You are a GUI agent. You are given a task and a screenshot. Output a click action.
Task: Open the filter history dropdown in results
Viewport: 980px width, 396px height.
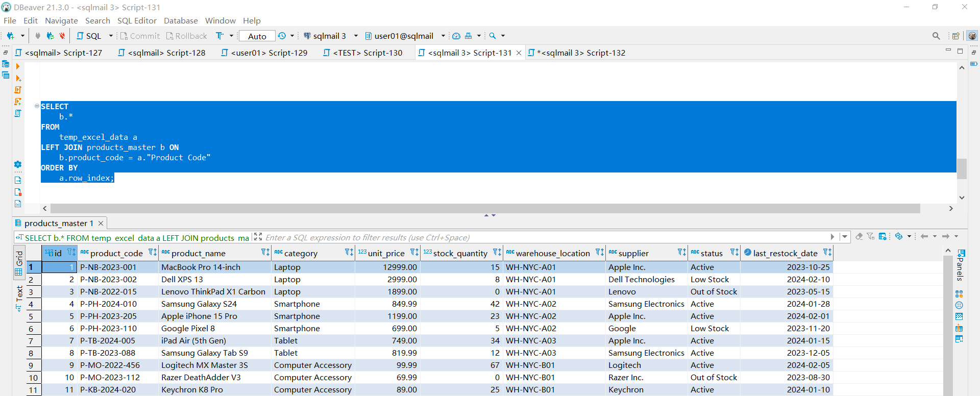845,237
